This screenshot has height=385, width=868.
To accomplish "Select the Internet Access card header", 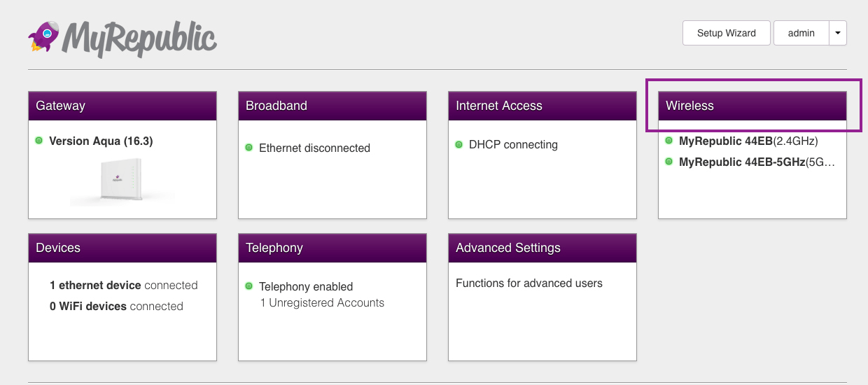I will coord(542,106).
